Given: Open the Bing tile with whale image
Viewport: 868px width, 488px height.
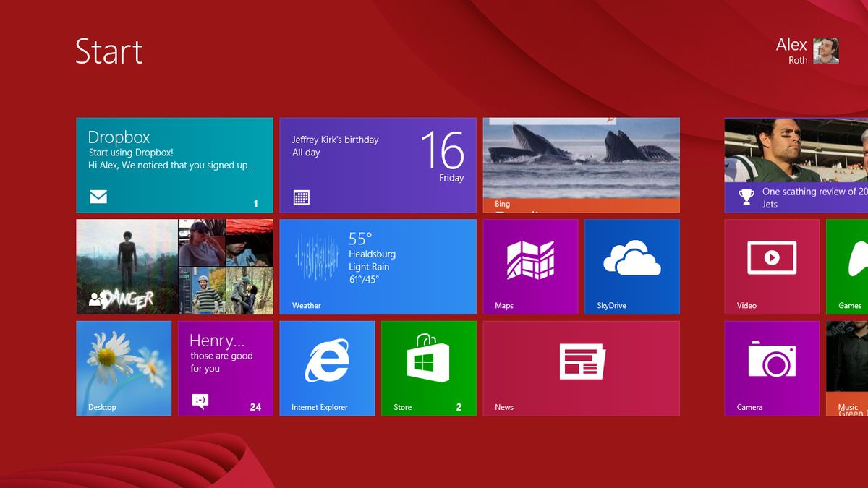Looking at the screenshot, I should pyautogui.click(x=581, y=165).
